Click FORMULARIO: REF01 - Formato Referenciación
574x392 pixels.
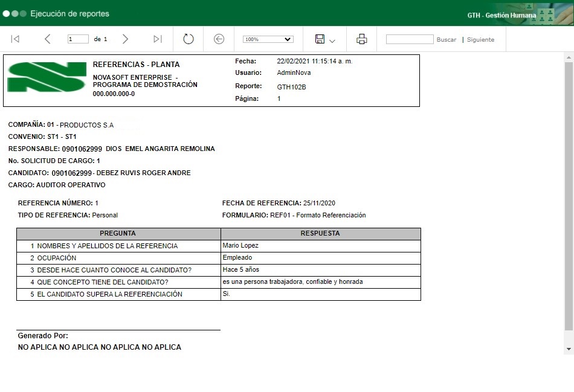tap(294, 215)
